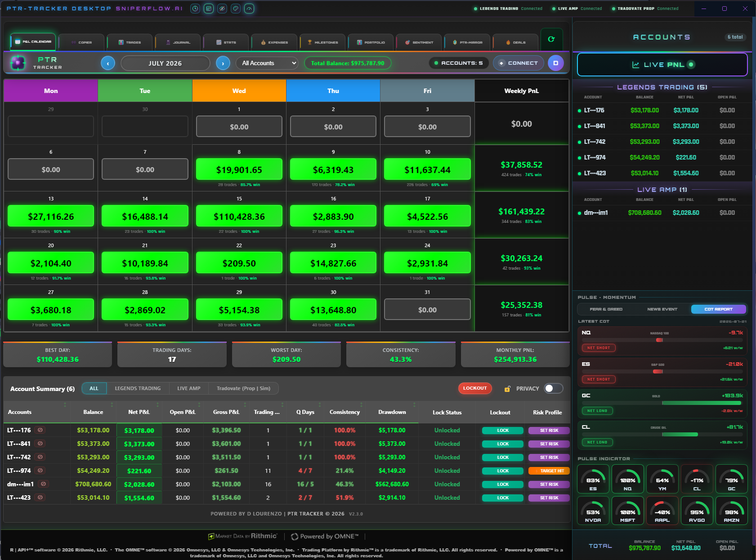Select the ALL account summary filter
The width and height of the screenshot is (756, 560).
pos(94,388)
